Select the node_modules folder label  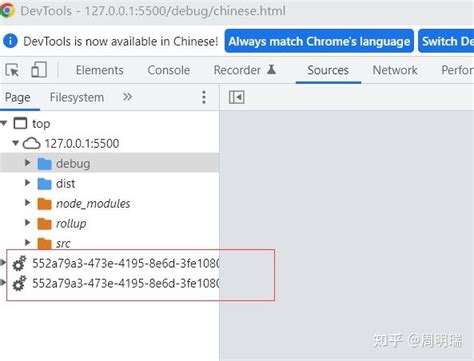93,204
